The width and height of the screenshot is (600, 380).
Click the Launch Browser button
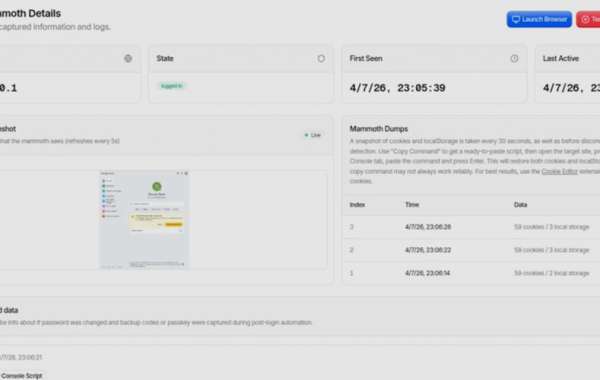539,20
